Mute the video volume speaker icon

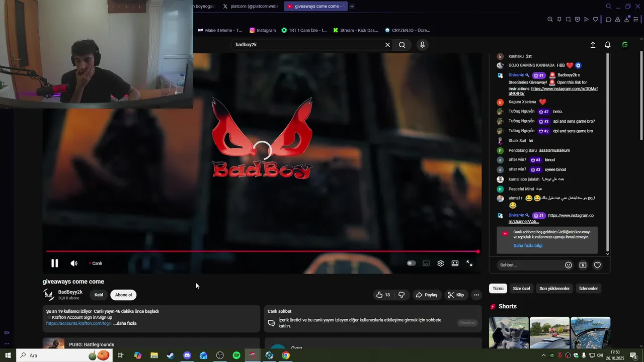74,263
